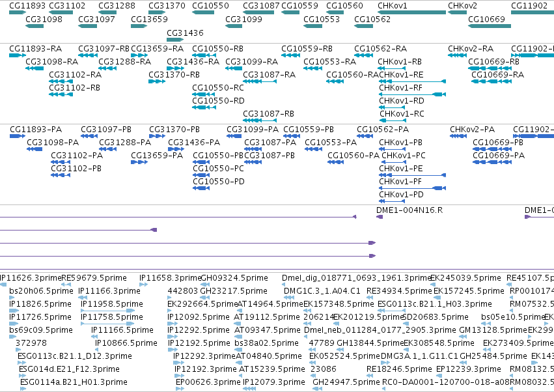The height and width of the screenshot is (392, 554).
Task: Open the CG31288 gene feature
Action: [x=117, y=6]
